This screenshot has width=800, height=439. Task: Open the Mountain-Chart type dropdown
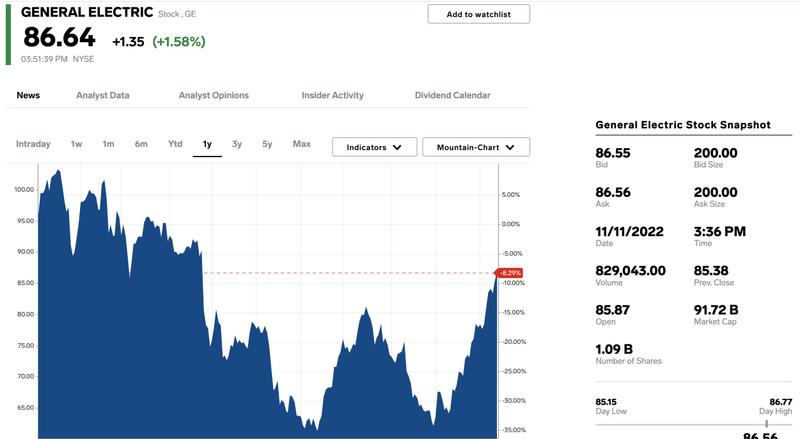point(476,147)
